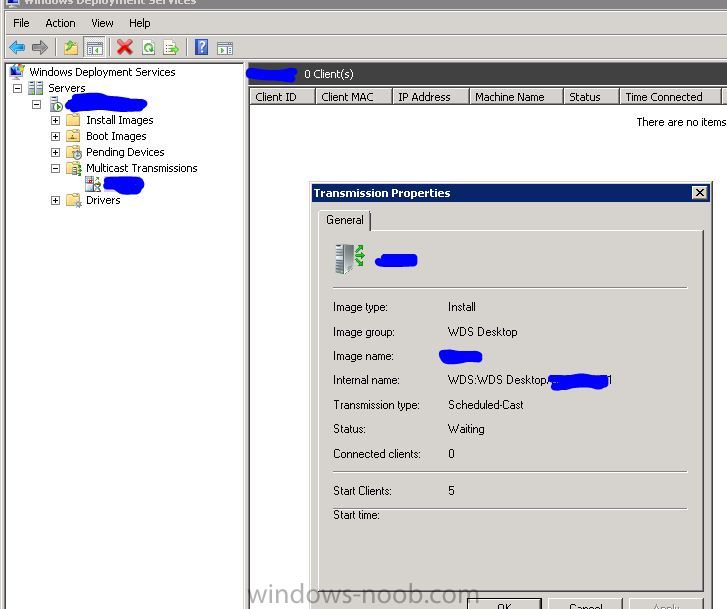Open the View menu
The image size is (727, 609).
click(102, 23)
